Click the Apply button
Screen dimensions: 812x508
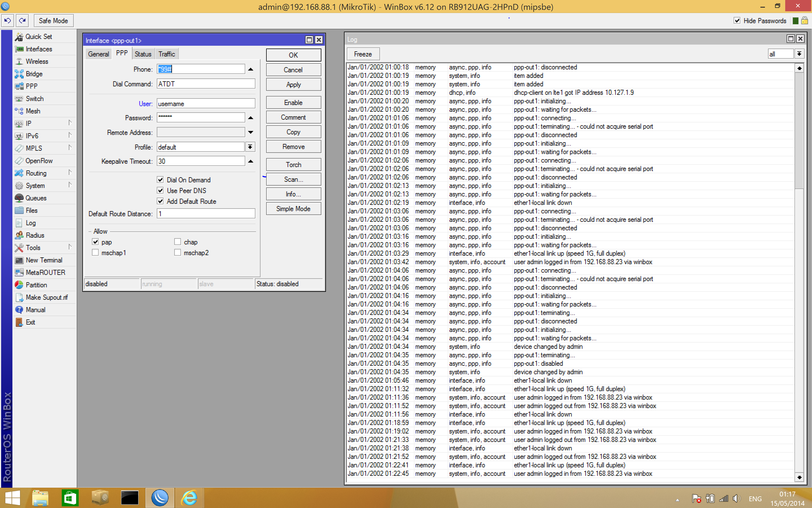coord(293,85)
